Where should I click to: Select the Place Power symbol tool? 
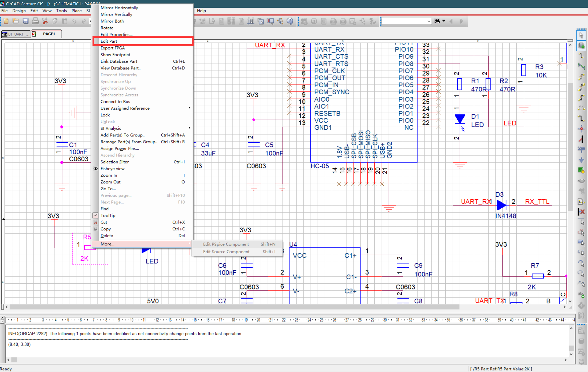click(x=581, y=150)
